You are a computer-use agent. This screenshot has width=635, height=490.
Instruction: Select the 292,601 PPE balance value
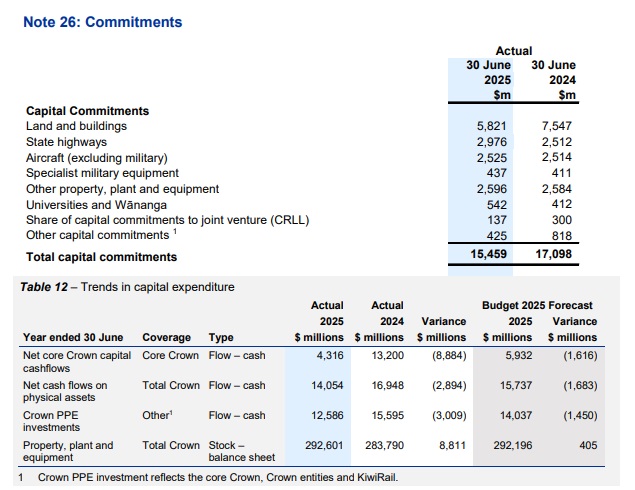click(x=324, y=445)
